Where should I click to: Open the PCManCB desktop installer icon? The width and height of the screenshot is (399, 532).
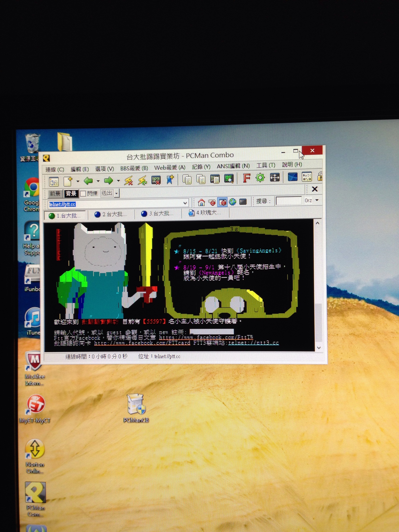[136, 408]
